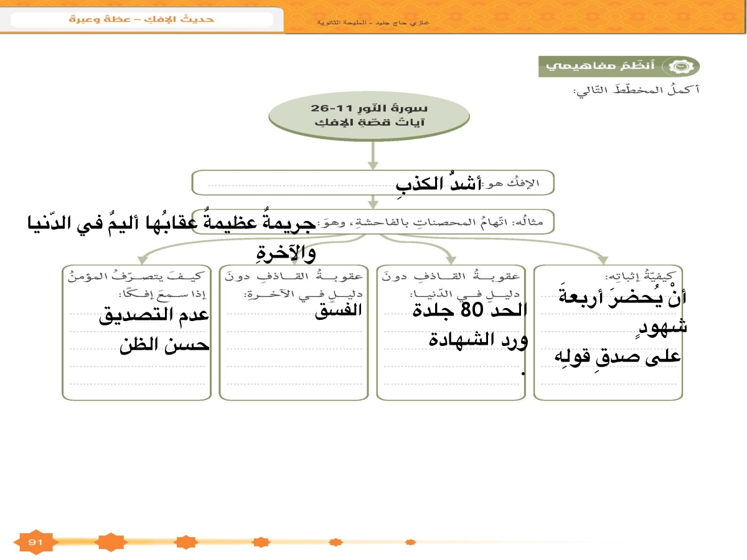Click the largest star ornament next to page 91

pos(110,543)
